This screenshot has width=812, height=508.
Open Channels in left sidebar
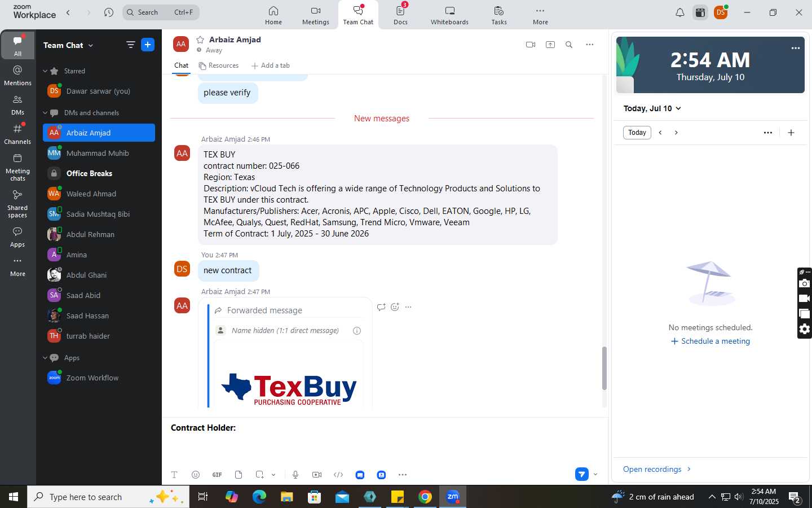[17, 134]
